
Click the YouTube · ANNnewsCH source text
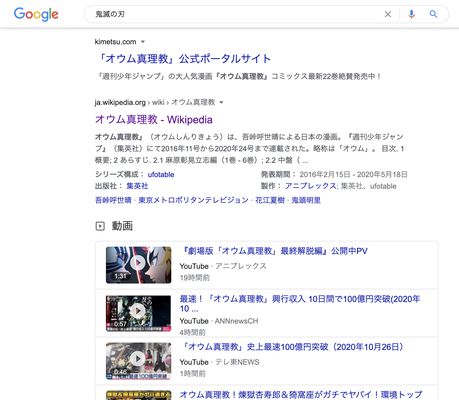pos(219,321)
